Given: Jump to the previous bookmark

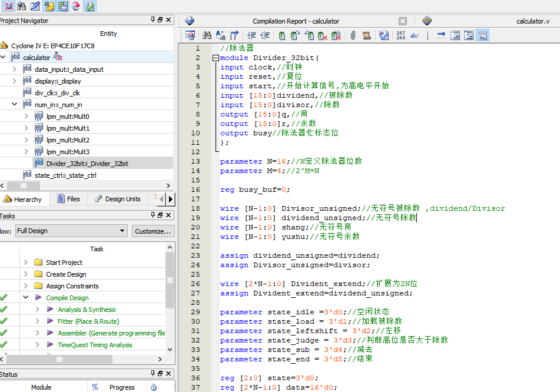Looking at the screenshot, I should point(309,35).
